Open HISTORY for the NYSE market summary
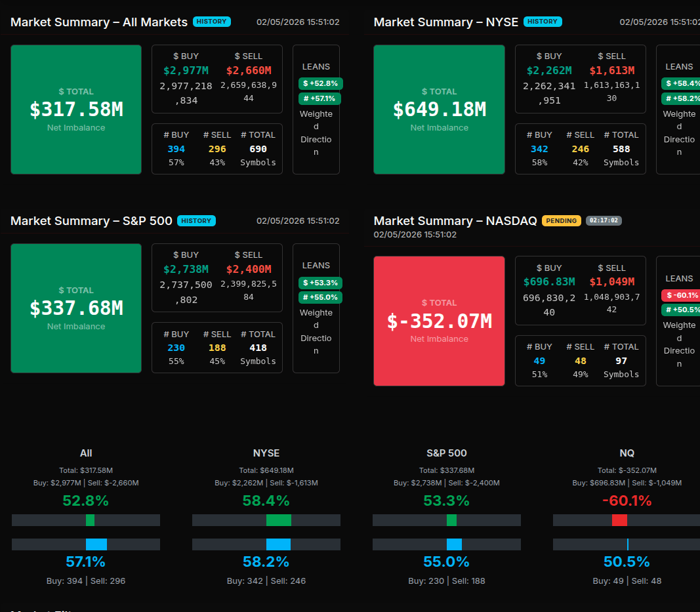The width and height of the screenshot is (700, 612). [542, 22]
